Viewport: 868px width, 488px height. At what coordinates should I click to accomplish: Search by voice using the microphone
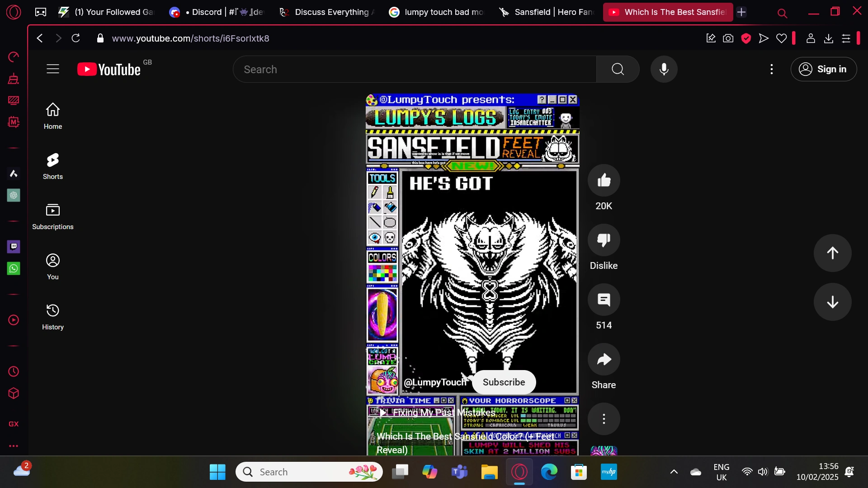(x=664, y=69)
